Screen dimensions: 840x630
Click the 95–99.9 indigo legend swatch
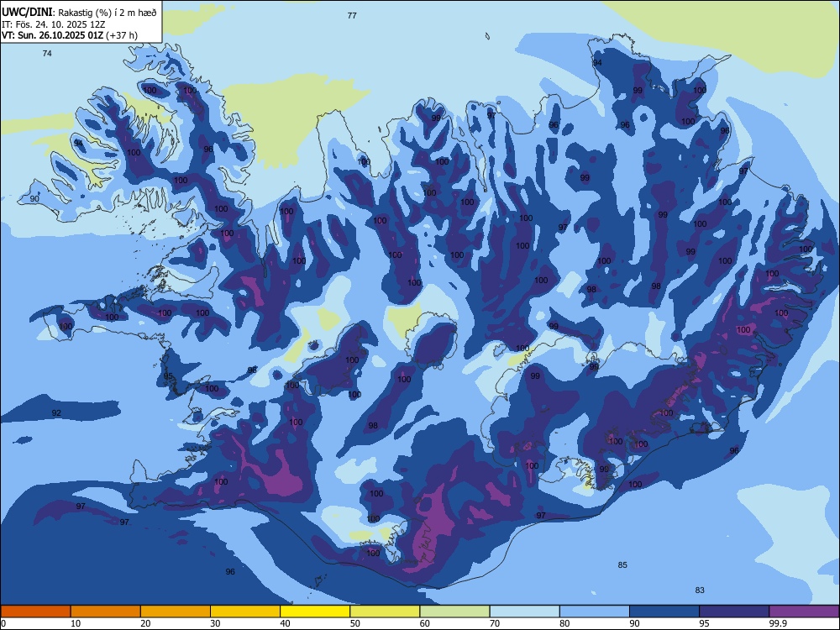coord(734,612)
